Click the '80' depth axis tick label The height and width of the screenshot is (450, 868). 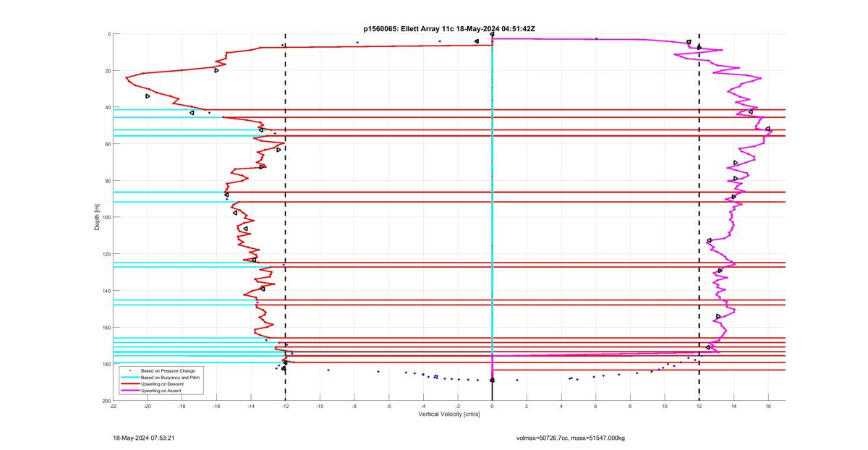pyautogui.click(x=107, y=181)
